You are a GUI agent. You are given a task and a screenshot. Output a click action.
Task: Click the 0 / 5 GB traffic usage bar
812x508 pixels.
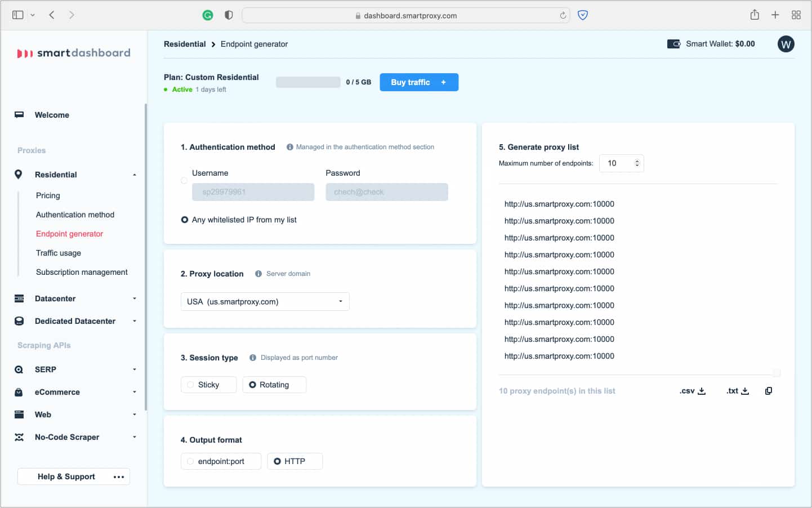[308, 82]
